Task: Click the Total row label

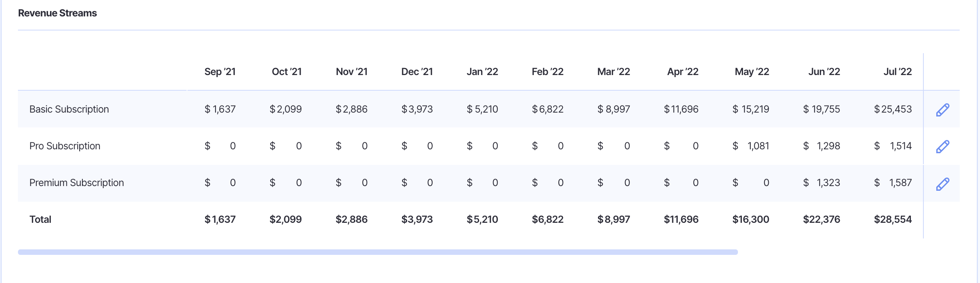Action: click(x=40, y=219)
